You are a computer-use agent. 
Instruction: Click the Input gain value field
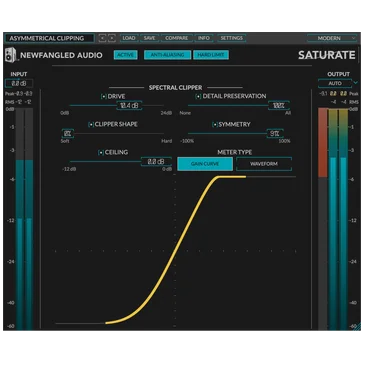coord(19,83)
